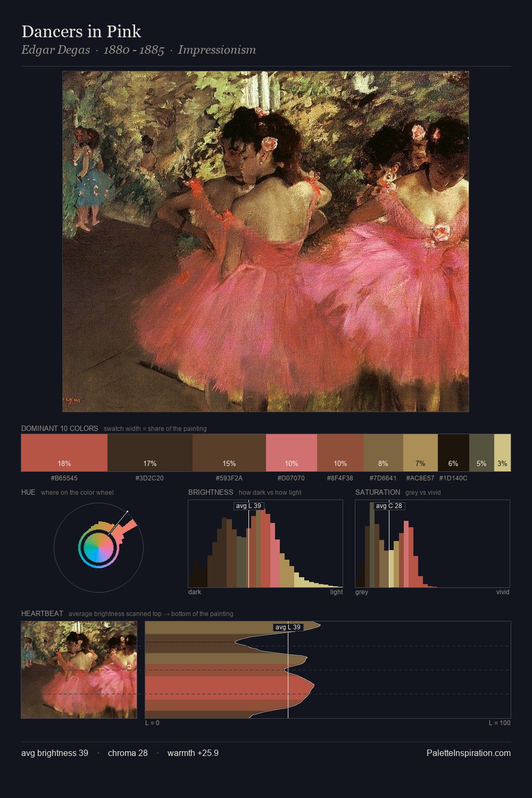Click 'how dark vs how light' caption
Screen dimensions: 532x798
(x=270, y=493)
